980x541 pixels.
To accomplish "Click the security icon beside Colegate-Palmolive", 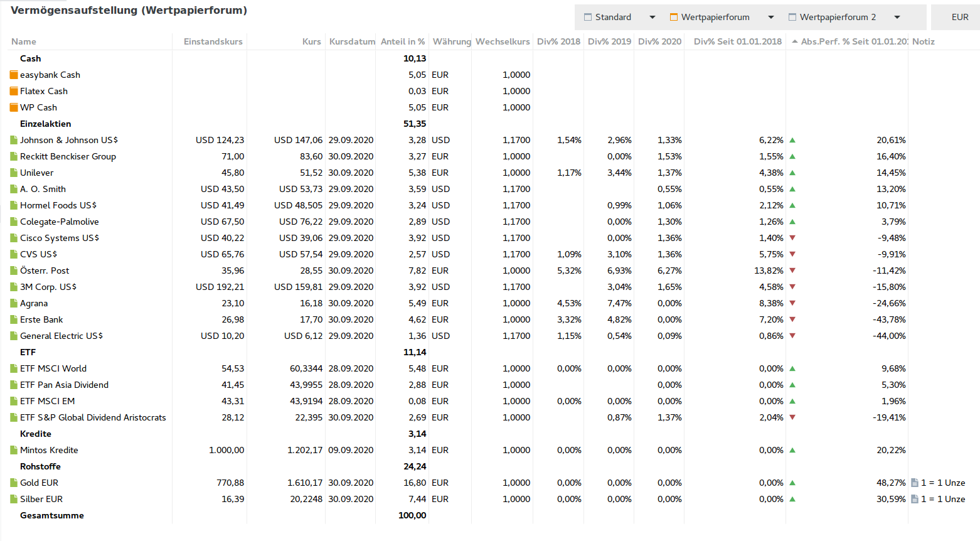I will click(x=14, y=222).
